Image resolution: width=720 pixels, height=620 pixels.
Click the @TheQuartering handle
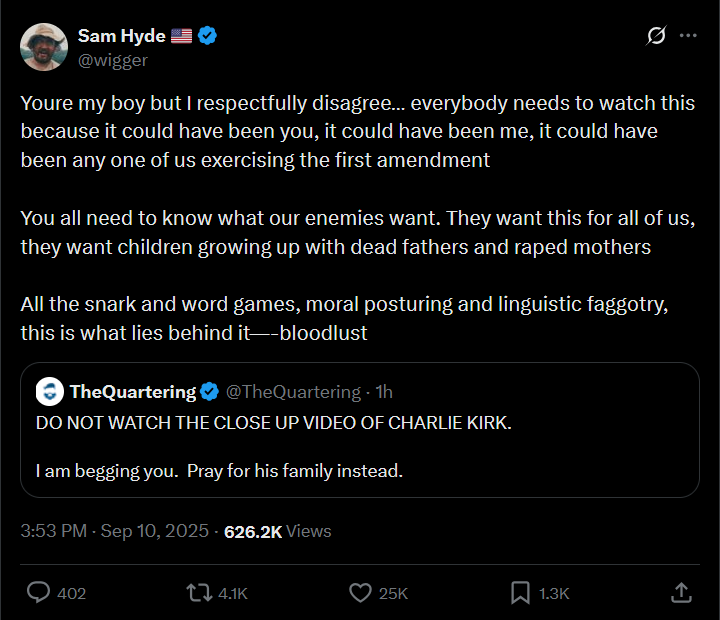point(293,391)
